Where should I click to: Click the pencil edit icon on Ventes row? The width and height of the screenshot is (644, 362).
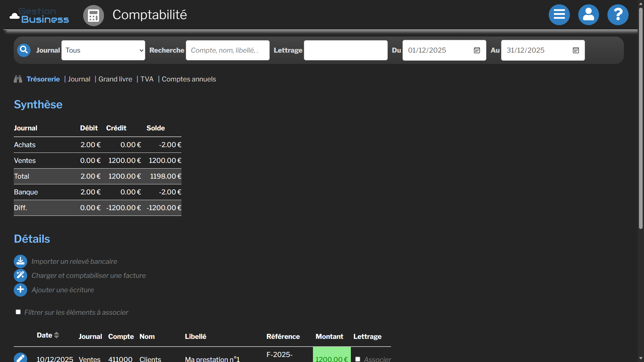coord(20,358)
